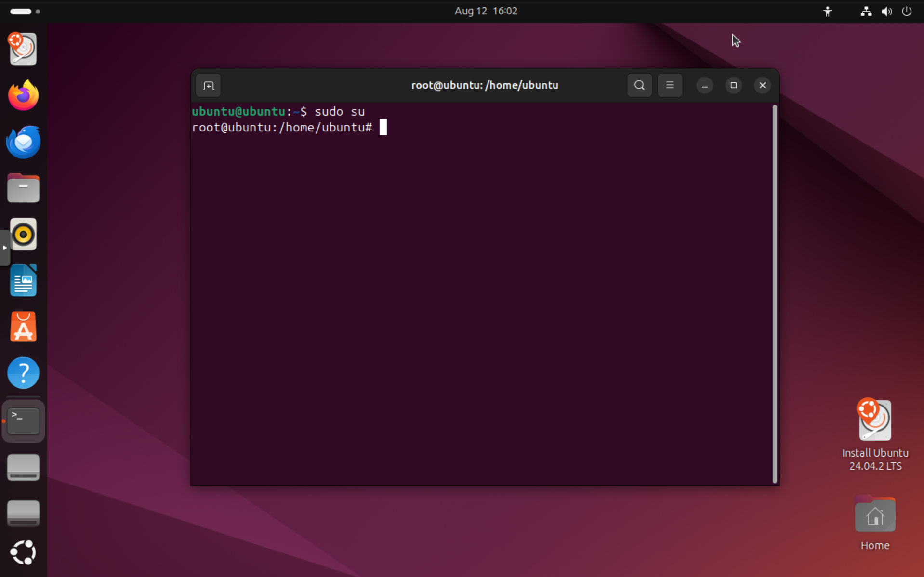This screenshot has width=924, height=577.
Task: Open a new terminal tab
Action: coord(208,86)
